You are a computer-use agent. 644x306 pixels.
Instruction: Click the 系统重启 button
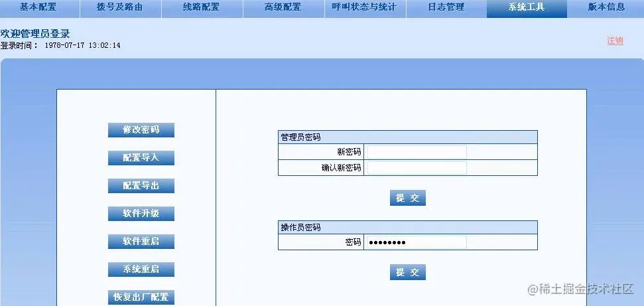click(x=141, y=269)
